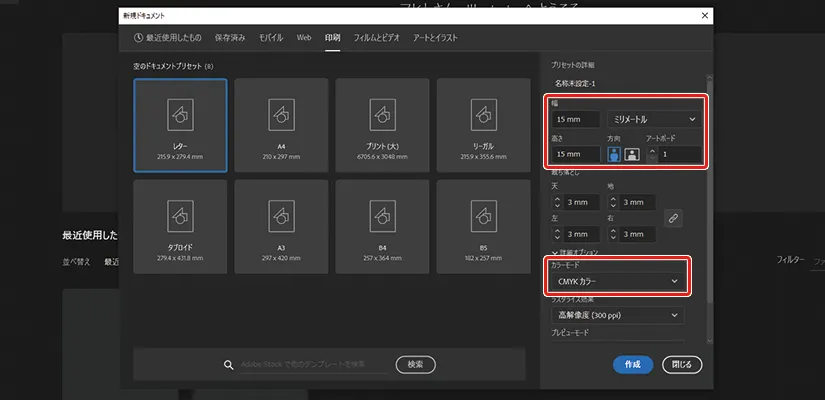Select the タブロイド preset

[x=180, y=227]
